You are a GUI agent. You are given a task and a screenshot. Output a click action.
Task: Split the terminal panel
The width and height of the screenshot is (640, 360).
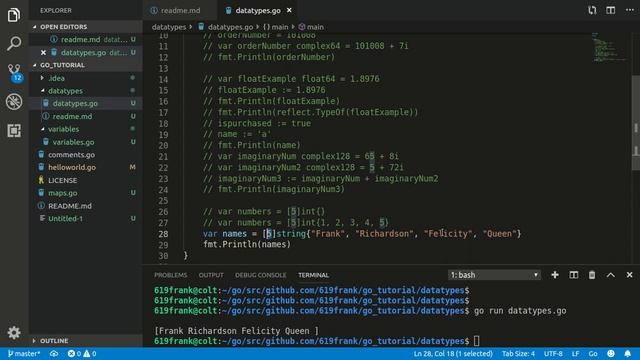(x=573, y=275)
